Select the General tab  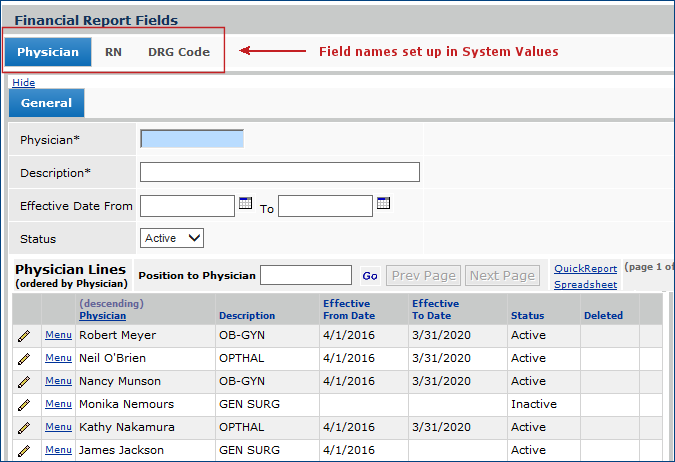pos(46,103)
